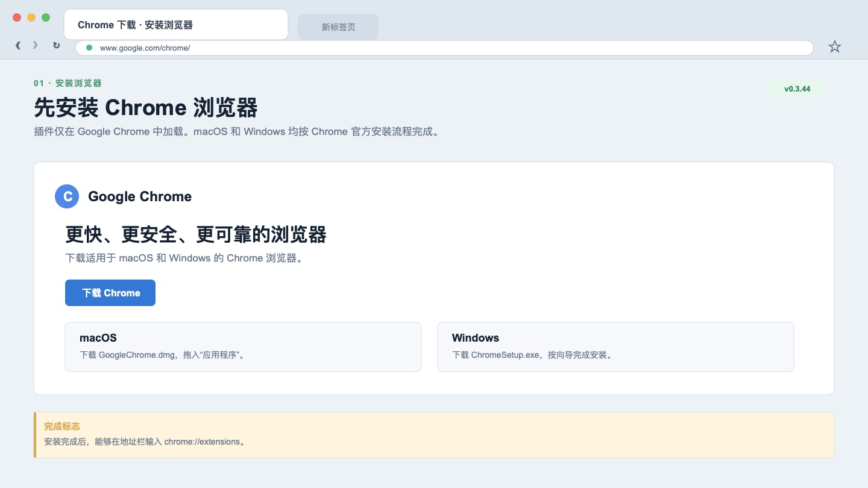This screenshot has height=488, width=868.
Task: Click the text 下载适用于 macOS 和 Windows 的 Chrome 浏览器
Action: [184, 258]
